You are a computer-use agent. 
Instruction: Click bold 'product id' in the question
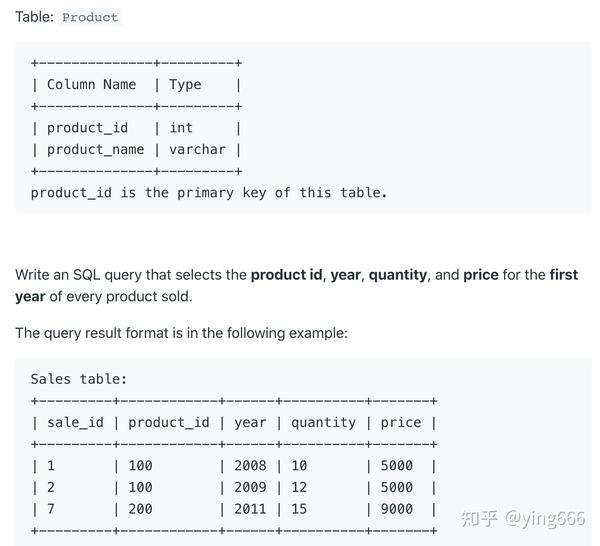click(287, 275)
